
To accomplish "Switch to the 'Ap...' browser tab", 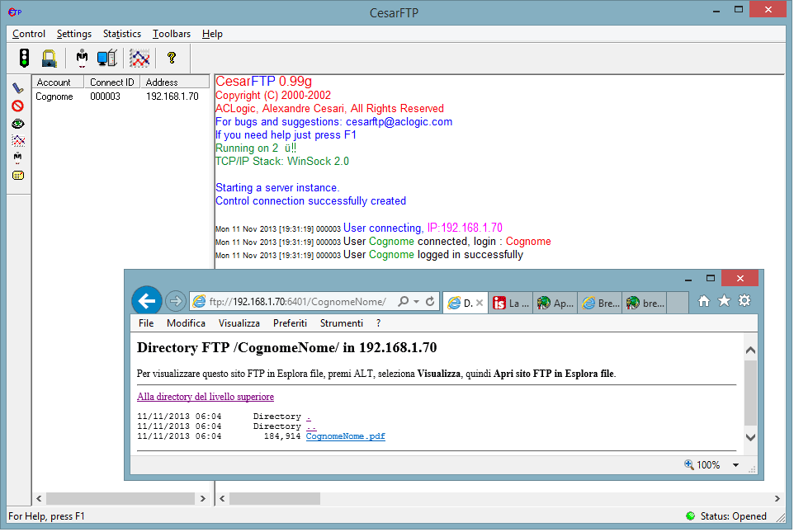I will tap(555, 303).
